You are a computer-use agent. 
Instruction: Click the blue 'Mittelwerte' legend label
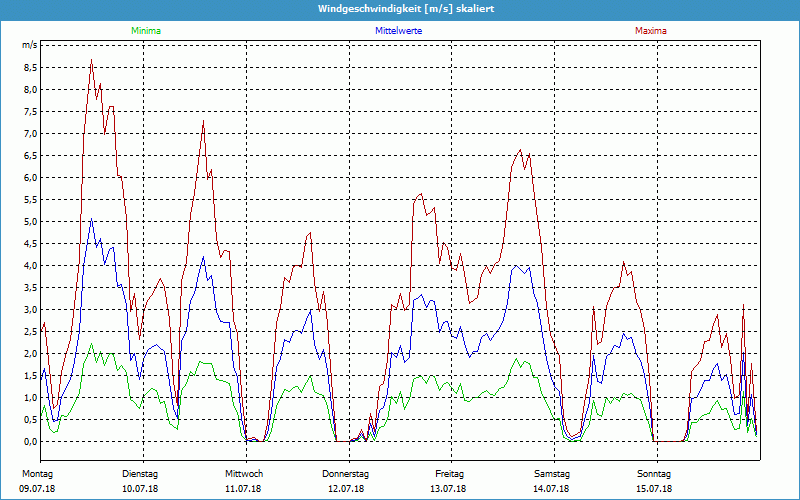tap(398, 31)
